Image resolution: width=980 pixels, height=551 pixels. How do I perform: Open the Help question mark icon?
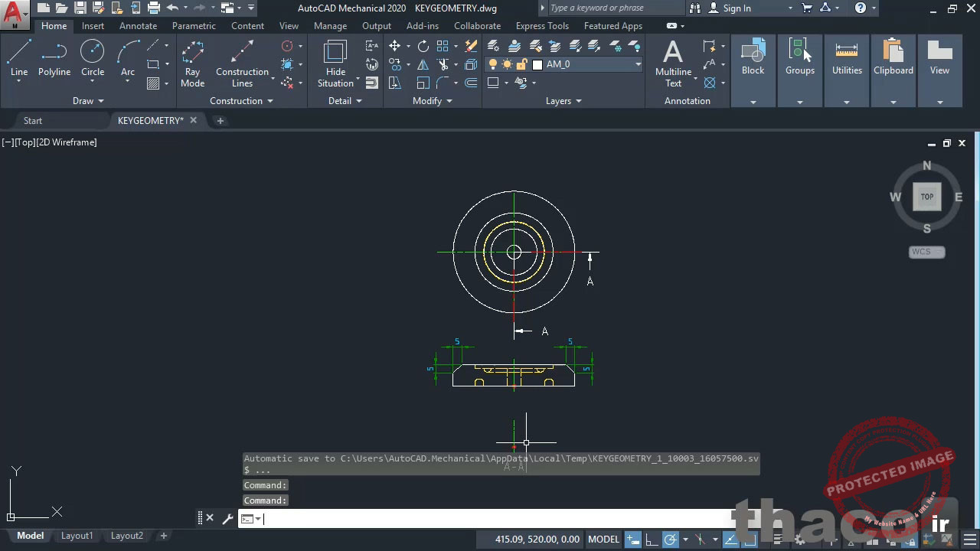click(861, 8)
